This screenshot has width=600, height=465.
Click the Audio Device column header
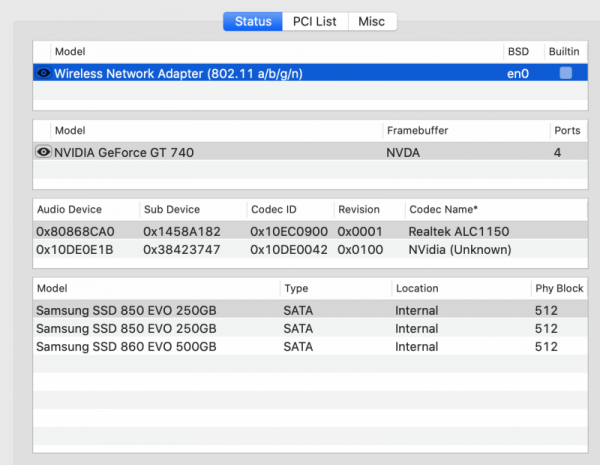click(x=70, y=210)
